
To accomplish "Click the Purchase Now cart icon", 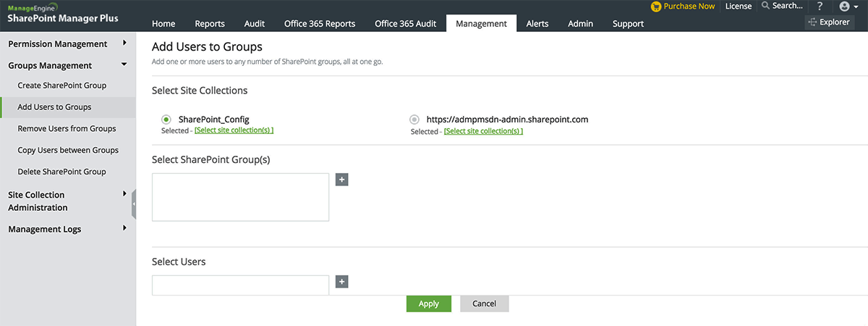I will coord(655,7).
